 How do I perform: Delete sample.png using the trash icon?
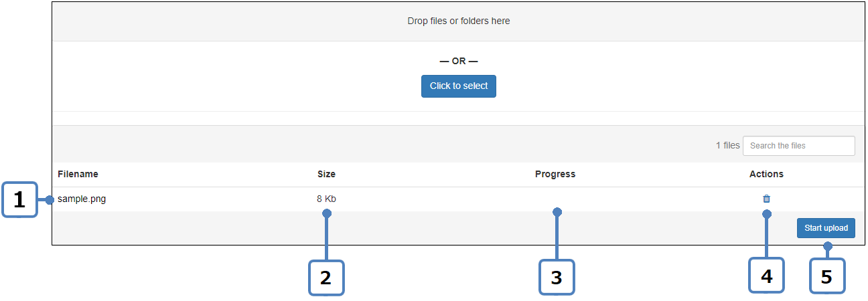click(766, 199)
